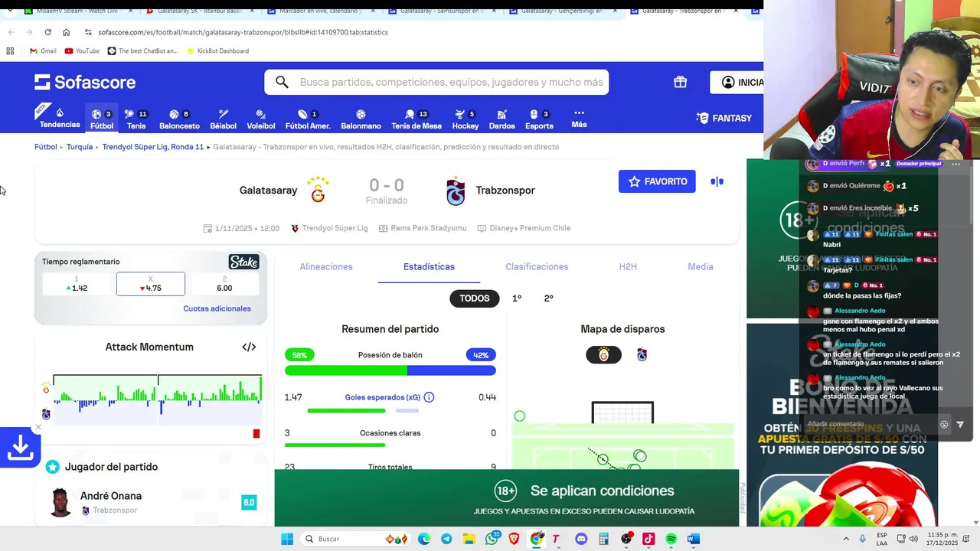980x551 pixels.
Task: Open donor panel options three-dot menu
Action: (x=955, y=164)
